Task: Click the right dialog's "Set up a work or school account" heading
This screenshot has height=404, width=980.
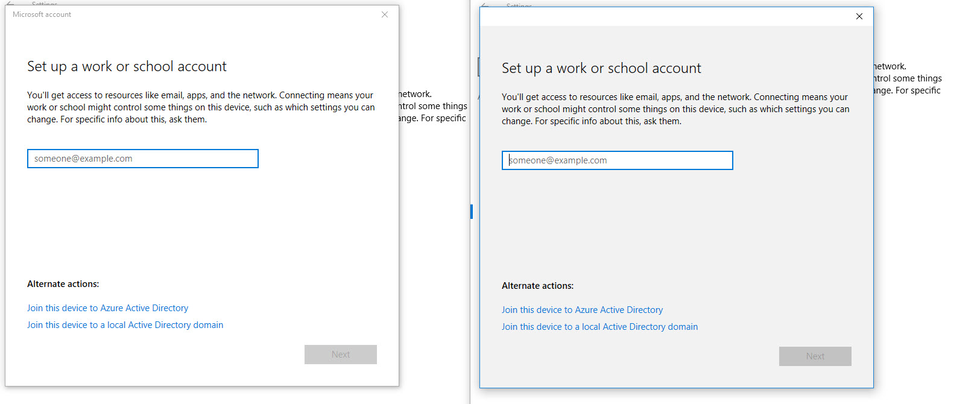Action: pyautogui.click(x=601, y=68)
